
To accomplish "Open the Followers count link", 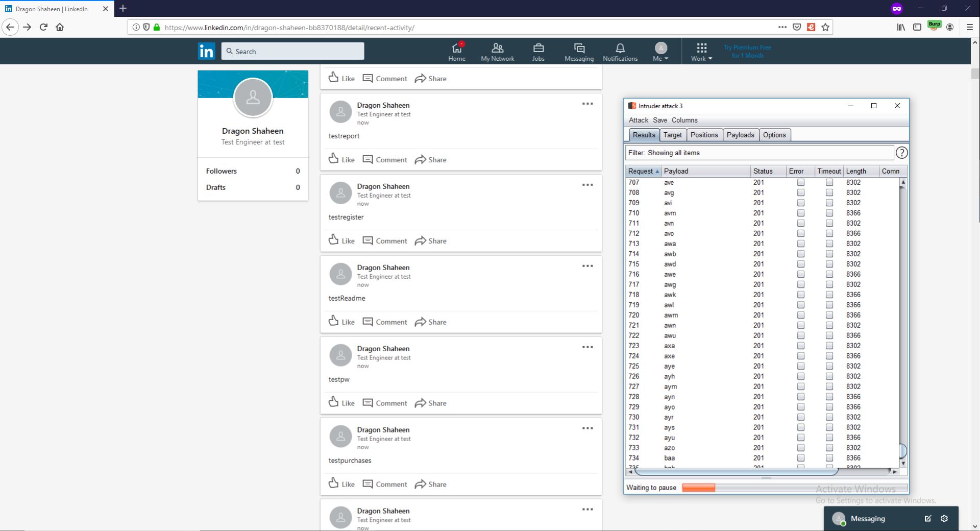I will click(253, 171).
